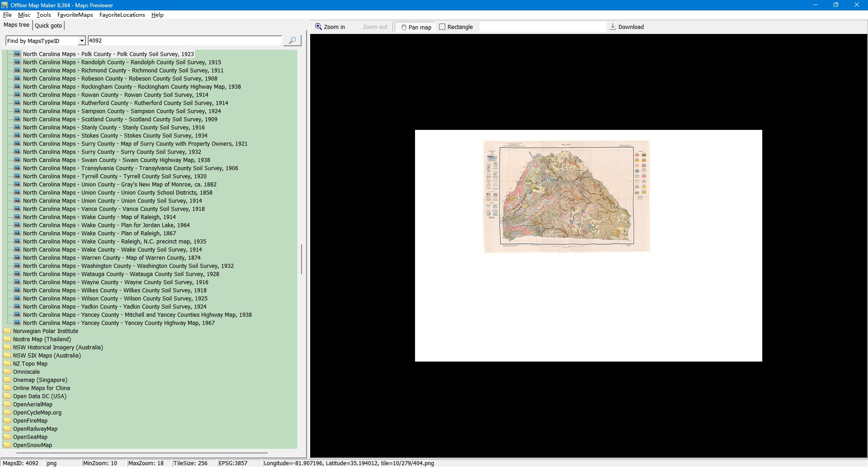Select Polk County Soil Survey 1923 entry
This screenshot has height=467, width=868.
108,54
